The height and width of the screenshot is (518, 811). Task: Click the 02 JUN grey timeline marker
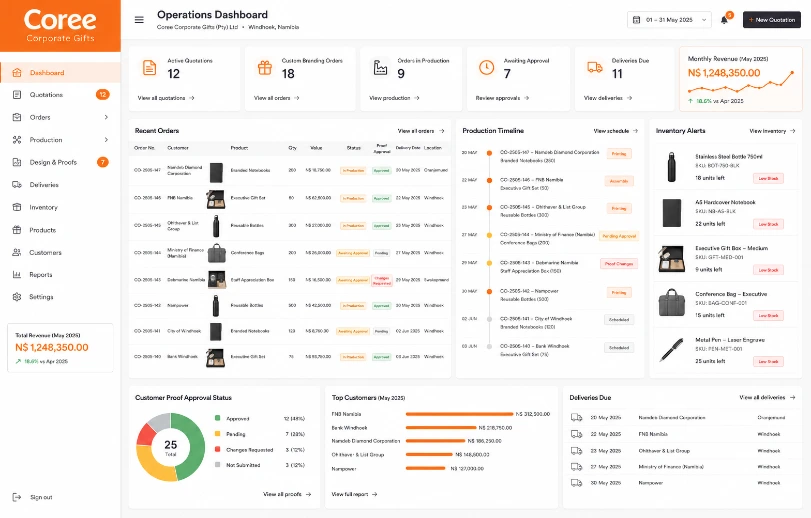(x=489, y=319)
